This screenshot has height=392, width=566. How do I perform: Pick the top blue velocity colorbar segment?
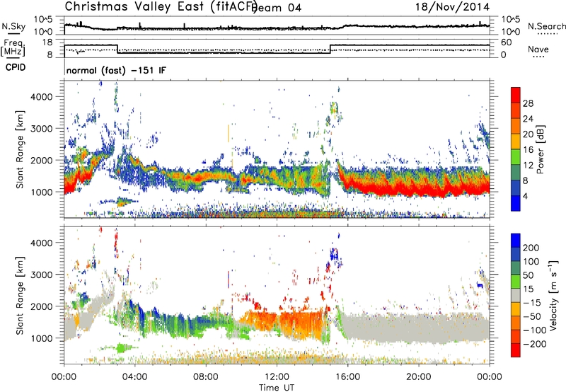[x=516, y=241]
